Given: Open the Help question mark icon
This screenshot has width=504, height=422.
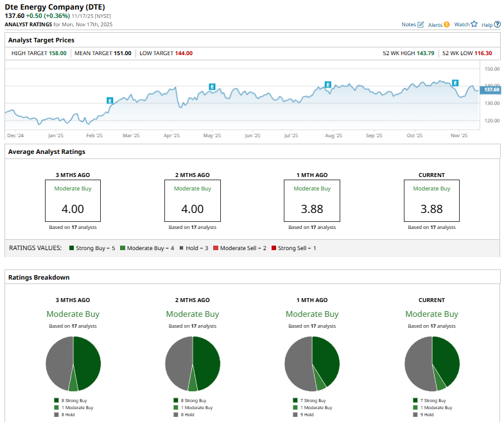Looking at the screenshot, I should tap(496, 24).
